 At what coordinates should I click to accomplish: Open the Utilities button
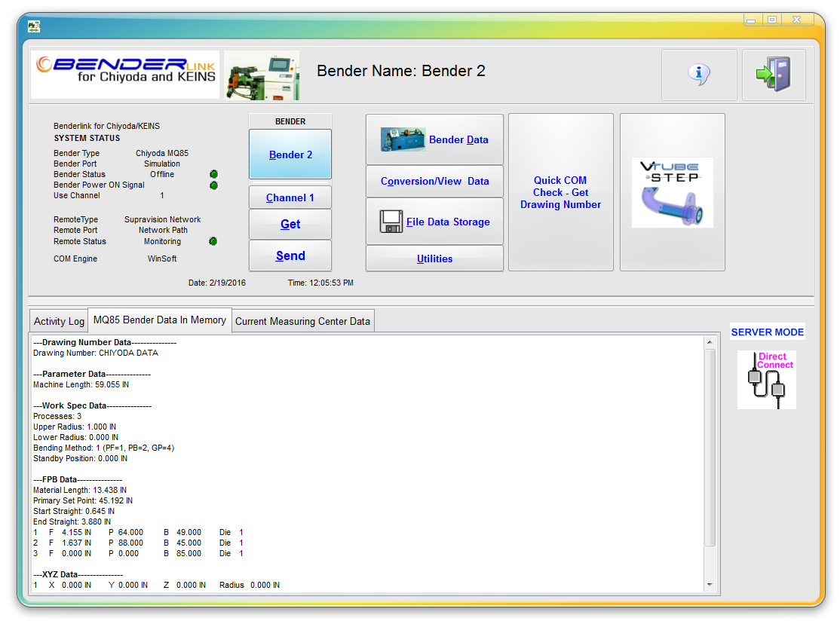pos(434,258)
